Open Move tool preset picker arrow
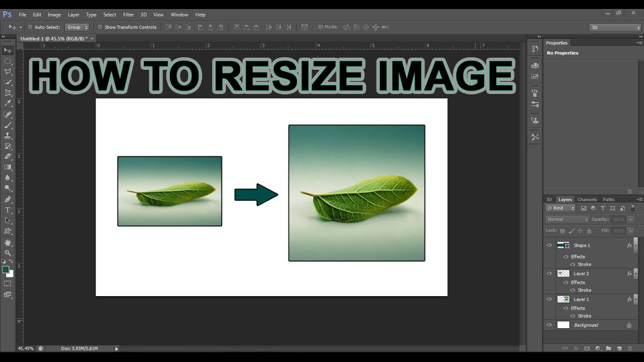 [x=21, y=27]
